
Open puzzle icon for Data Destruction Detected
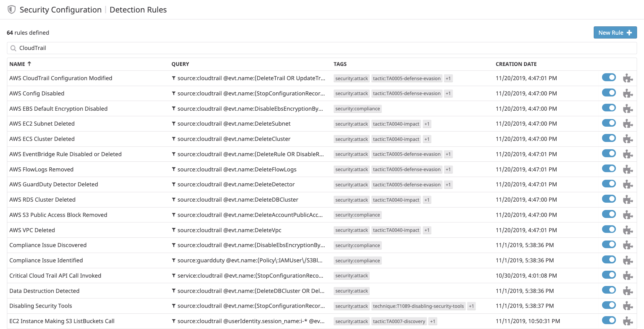(x=628, y=291)
